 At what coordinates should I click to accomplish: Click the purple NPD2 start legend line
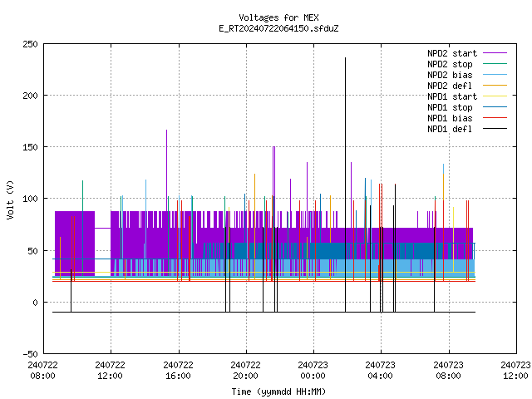click(x=495, y=53)
